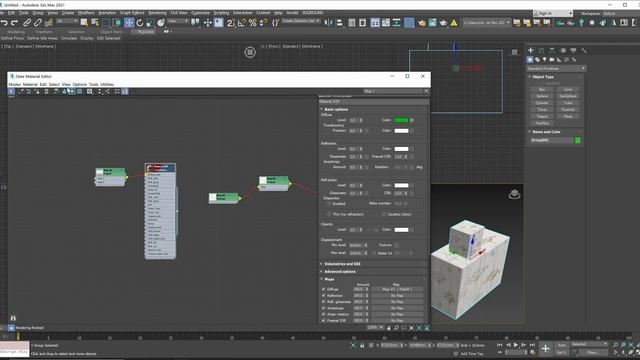The image size is (640, 360).
Task: Toggle the Anisotropy map checkbox
Action: point(324,308)
